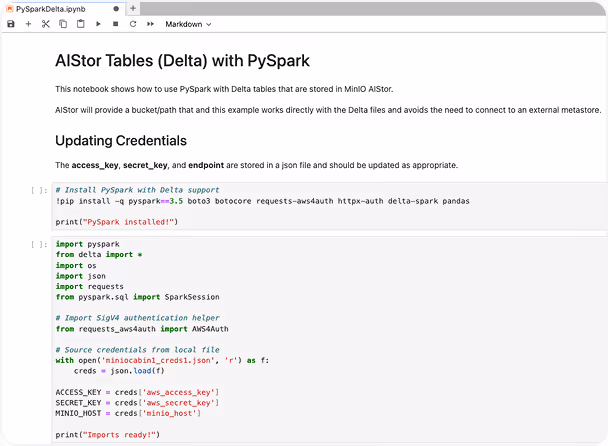The height and width of the screenshot is (446, 608).
Task: Click the line importing SparkSession
Action: coord(138,297)
